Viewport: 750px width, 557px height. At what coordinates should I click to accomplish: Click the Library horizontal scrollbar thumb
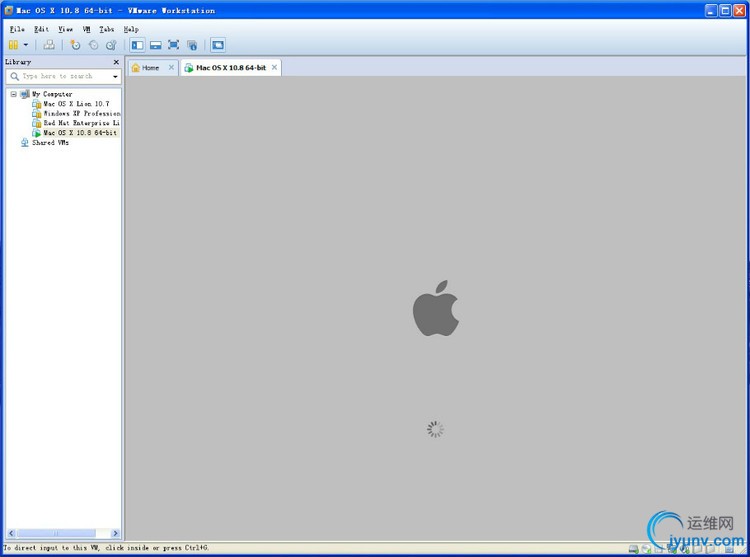[56, 533]
